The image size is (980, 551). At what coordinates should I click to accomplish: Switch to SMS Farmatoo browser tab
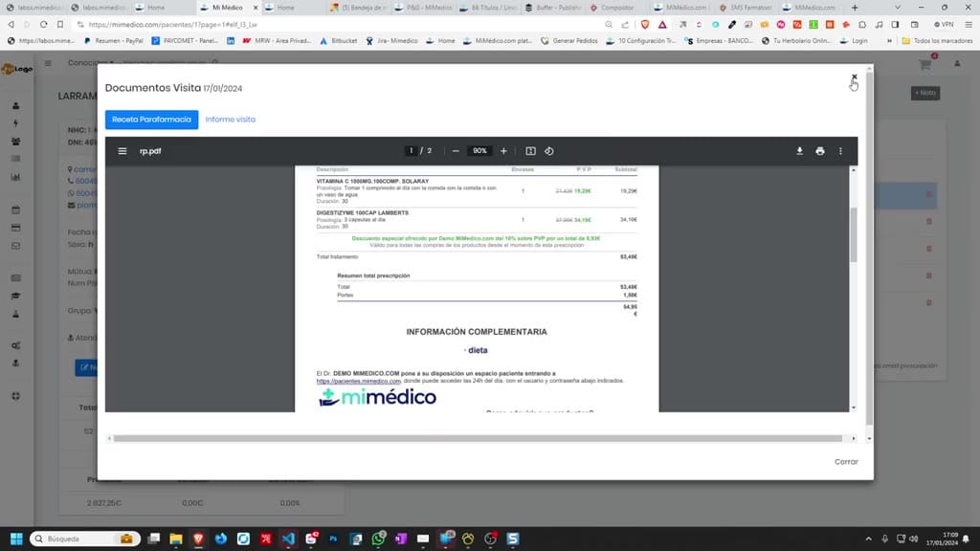tap(745, 8)
